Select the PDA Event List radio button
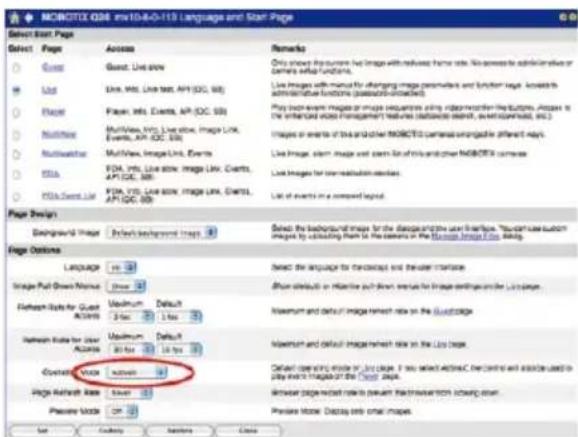The width and height of the screenshot is (578, 437). tap(16, 196)
